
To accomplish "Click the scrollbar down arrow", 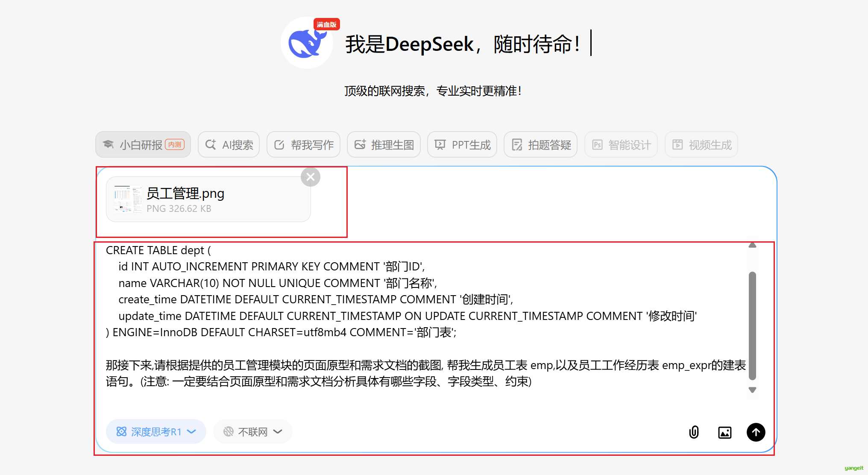I will tap(753, 390).
